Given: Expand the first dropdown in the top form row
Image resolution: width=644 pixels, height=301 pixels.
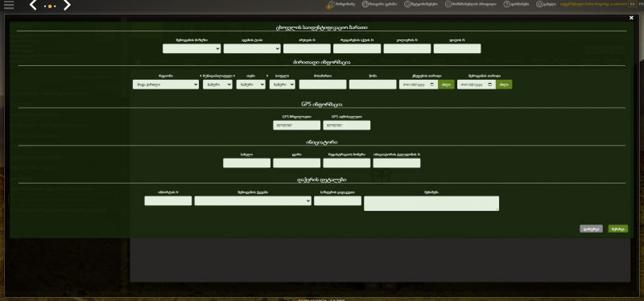Looking at the screenshot, I should tap(192, 48).
